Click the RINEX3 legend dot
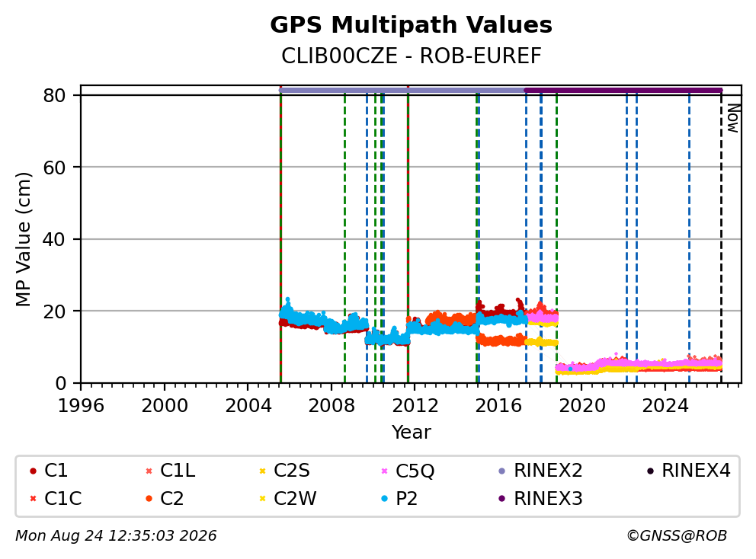 502,498
